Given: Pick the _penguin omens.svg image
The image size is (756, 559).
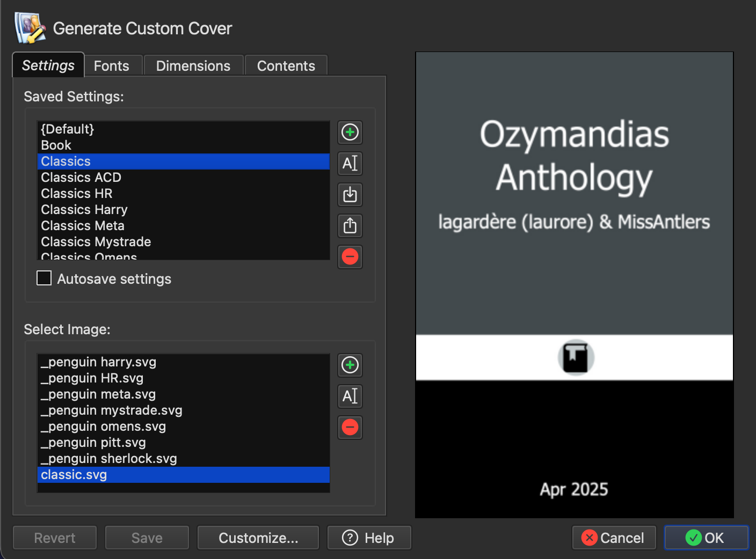Looking at the screenshot, I should pyautogui.click(x=184, y=426).
